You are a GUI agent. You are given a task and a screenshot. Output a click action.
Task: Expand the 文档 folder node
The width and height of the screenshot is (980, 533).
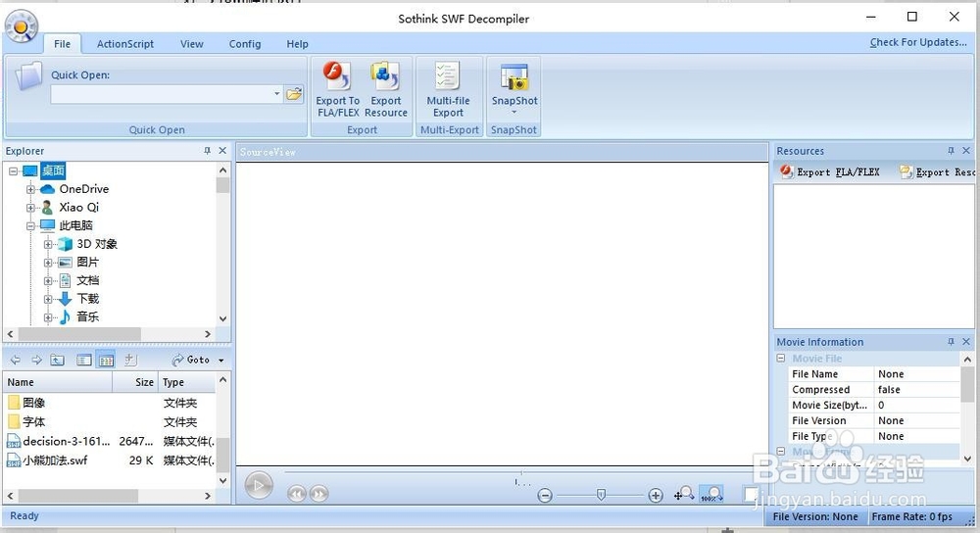pyautogui.click(x=47, y=280)
